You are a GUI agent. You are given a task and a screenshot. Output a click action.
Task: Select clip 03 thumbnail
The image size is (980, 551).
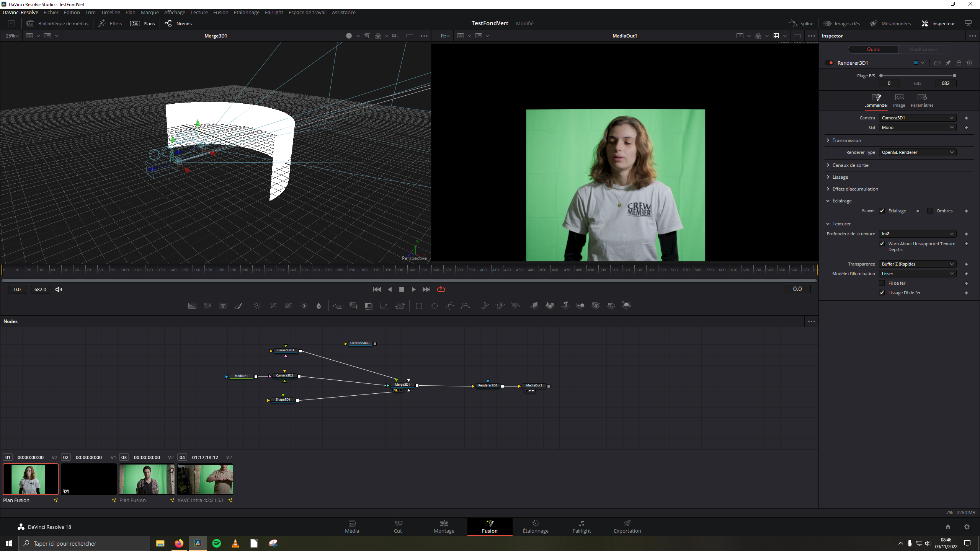[x=147, y=479]
